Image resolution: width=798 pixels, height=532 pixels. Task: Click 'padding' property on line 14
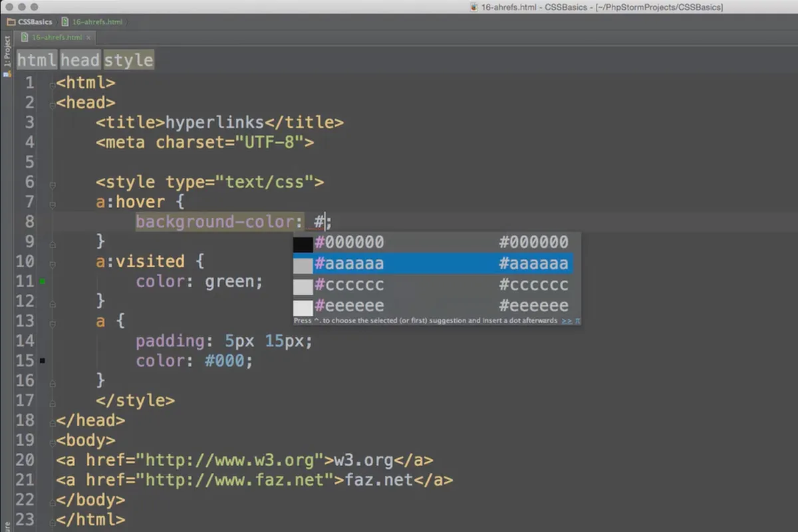(170, 341)
